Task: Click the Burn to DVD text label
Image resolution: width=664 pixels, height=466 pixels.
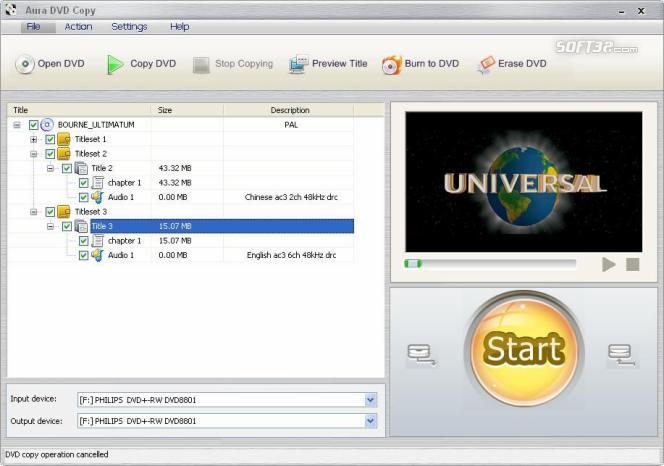Action: (432, 64)
